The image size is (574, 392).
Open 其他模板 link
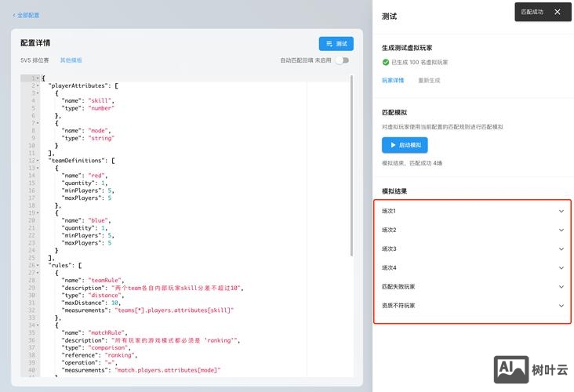tap(71, 60)
